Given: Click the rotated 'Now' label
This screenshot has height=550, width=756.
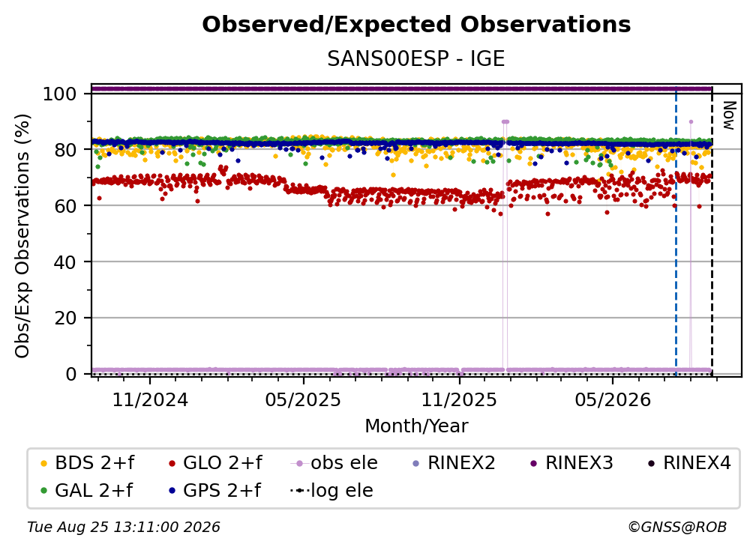Looking at the screenshot, I should click(x=728, y=115).
